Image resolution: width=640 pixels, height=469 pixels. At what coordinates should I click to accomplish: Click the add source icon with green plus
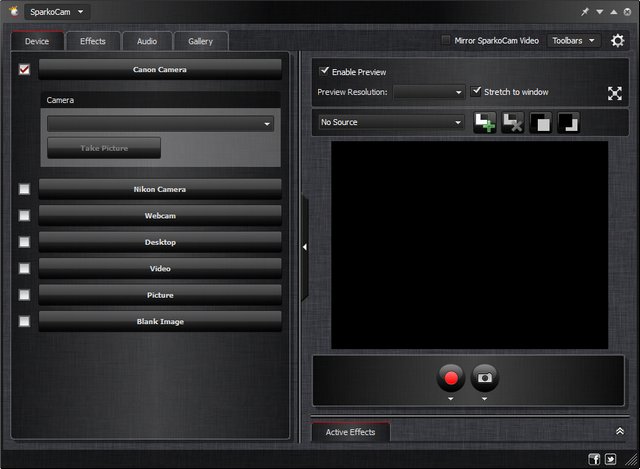click(x=485, y=122)
